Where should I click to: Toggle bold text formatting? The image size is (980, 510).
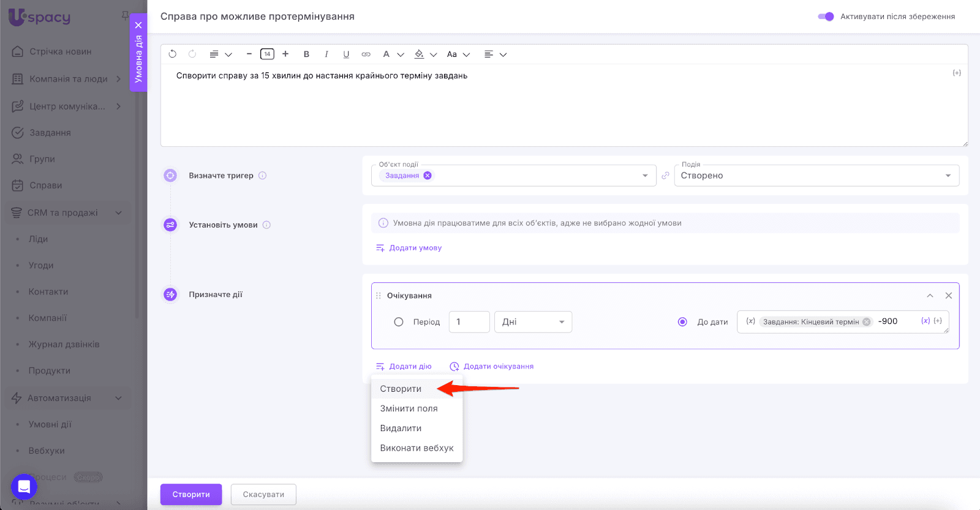(x=306, y=54)
